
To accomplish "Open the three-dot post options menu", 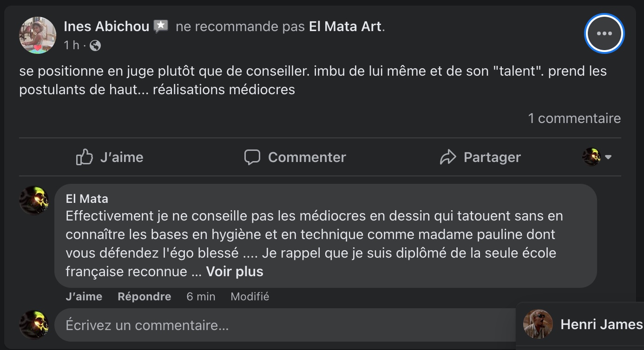I will 604,33.
